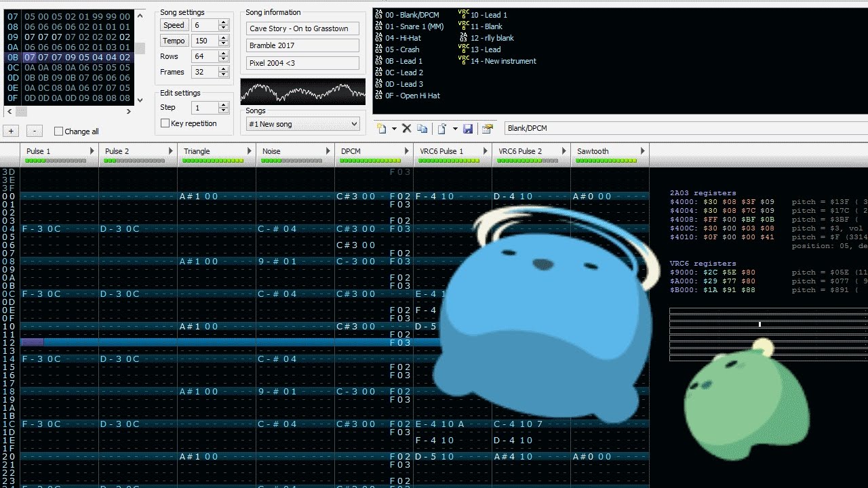Click the Tempo settings button
This screenshot has height=488, width=868.
point(174,41)
